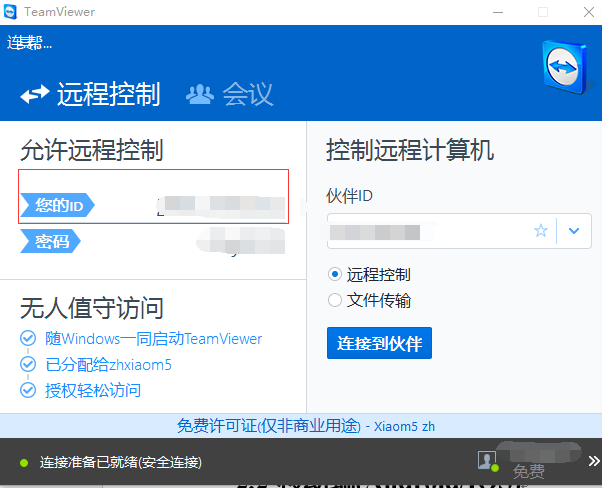
Task: Click the checkmark beside 已分配给zhxiaom5
Action: point(28,365)
